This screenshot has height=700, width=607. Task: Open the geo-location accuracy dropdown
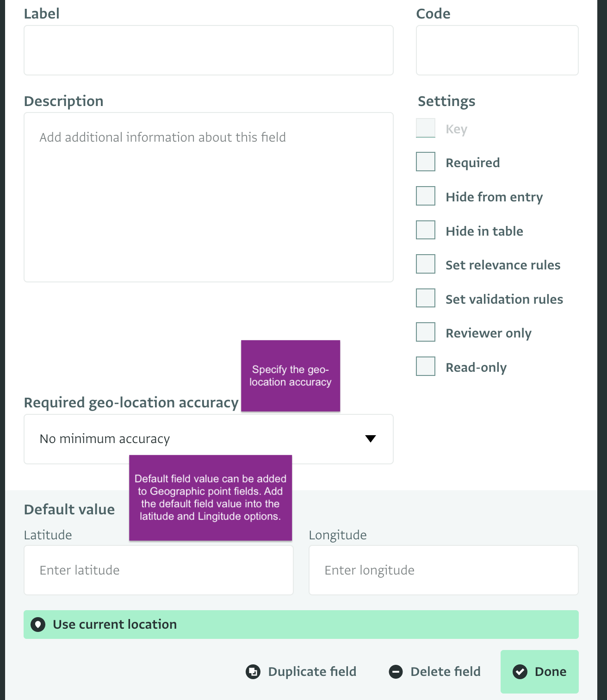[x=208, y=439]
